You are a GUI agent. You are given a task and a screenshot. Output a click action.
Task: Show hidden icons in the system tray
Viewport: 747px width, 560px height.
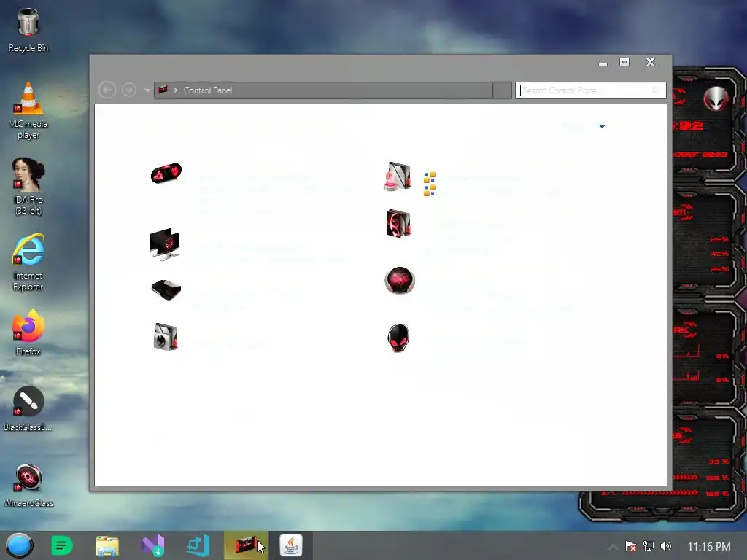(613, 547)
